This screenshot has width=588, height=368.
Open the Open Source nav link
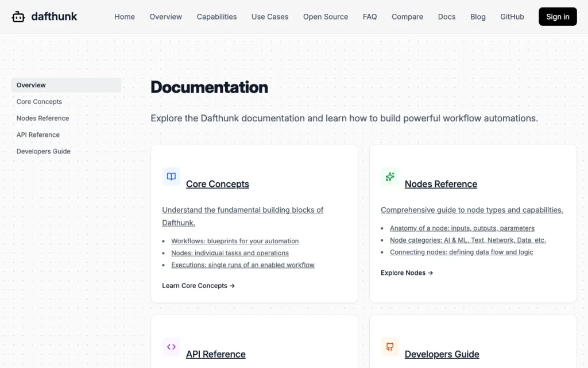click(326, 17)
